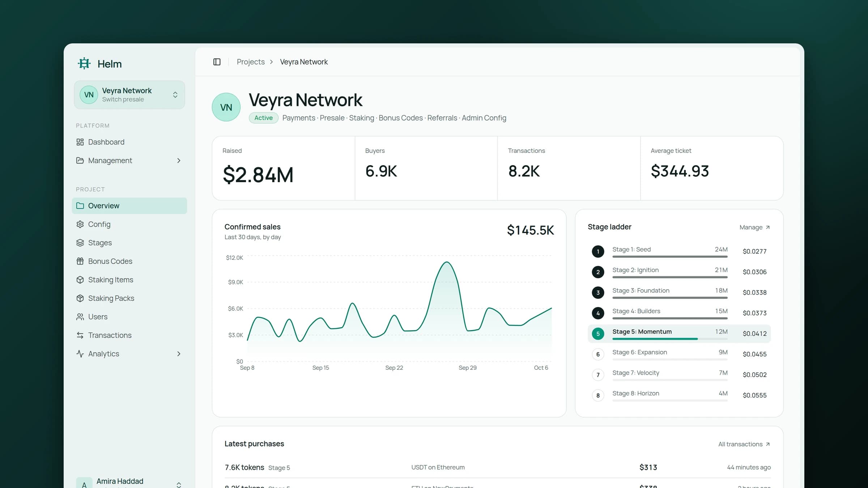Click the Raised $2.84M value
The width and height of the screenshot is (868, 488).
[x=258, y=175]
